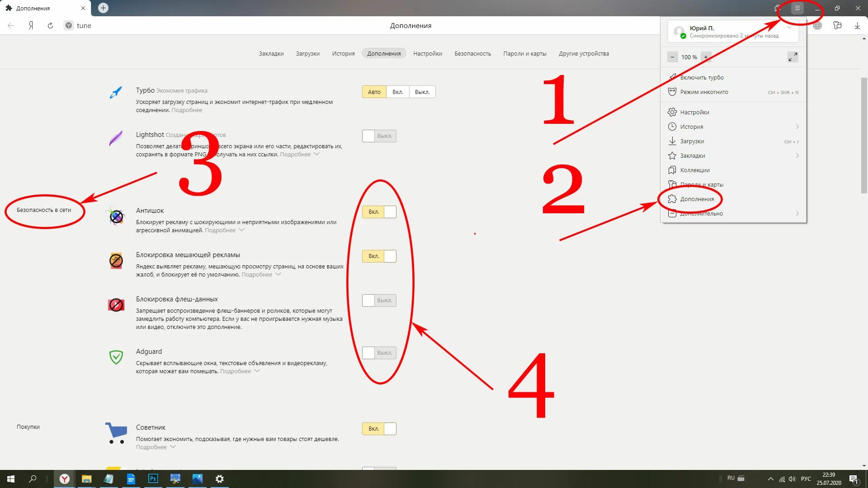Switch to the Пароли и карты tab

[525, 53]
